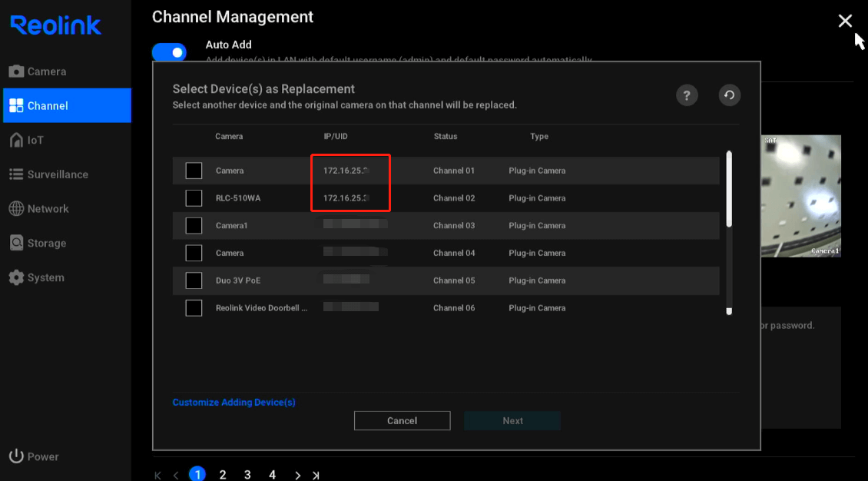This screenshot has height=481, width=868.
Task: Open the Network settings page
Action: [38, 209]
